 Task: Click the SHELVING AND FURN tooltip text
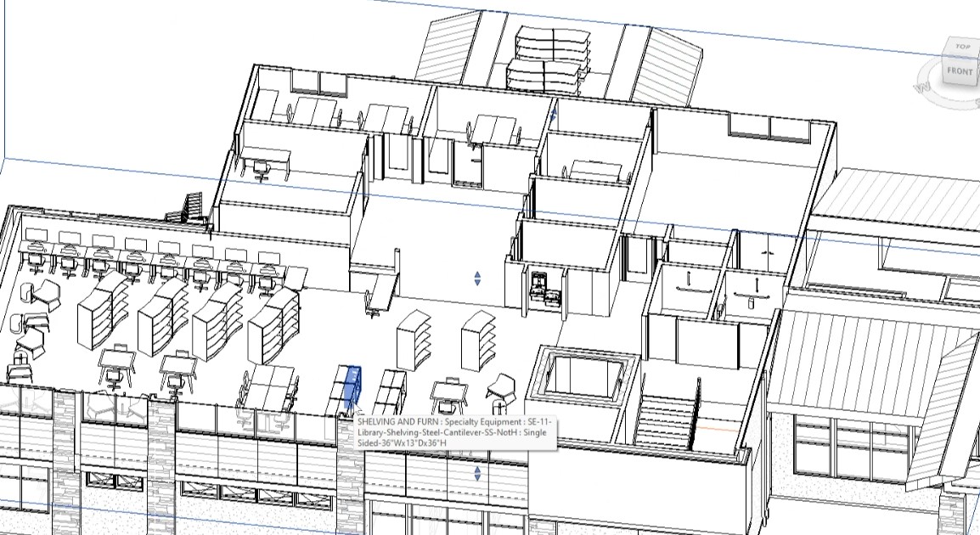(452, 431)
